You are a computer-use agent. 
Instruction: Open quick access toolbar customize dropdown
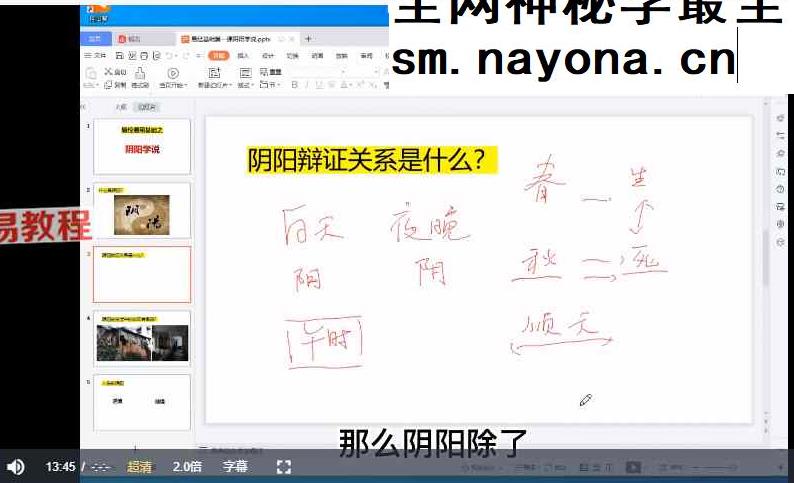pos(200,55)
